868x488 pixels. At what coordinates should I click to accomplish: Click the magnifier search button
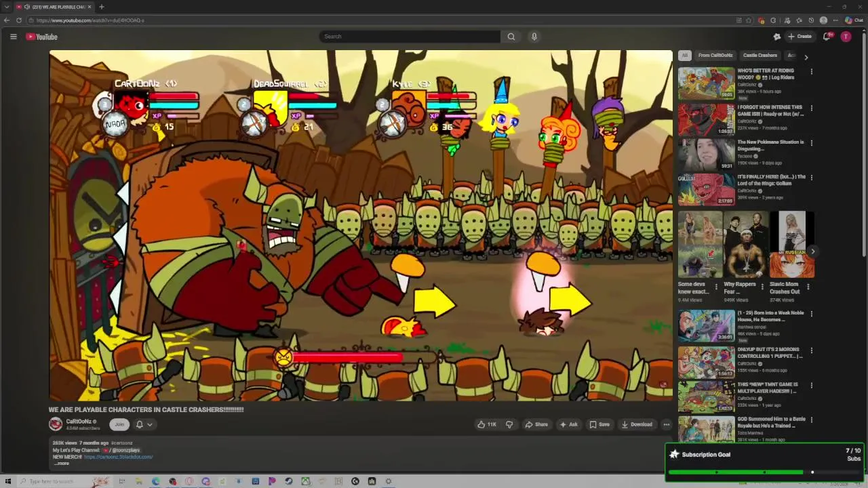point(511,37)
